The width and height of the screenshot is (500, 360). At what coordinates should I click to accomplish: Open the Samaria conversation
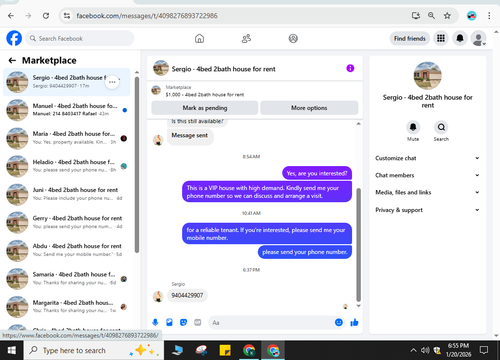pyautogui.click(x=67, y=278)
